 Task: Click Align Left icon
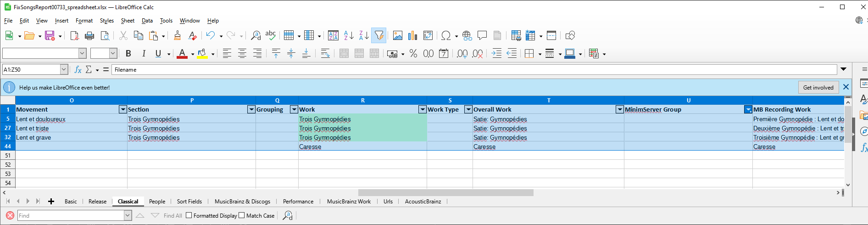[x=227, y=54]
